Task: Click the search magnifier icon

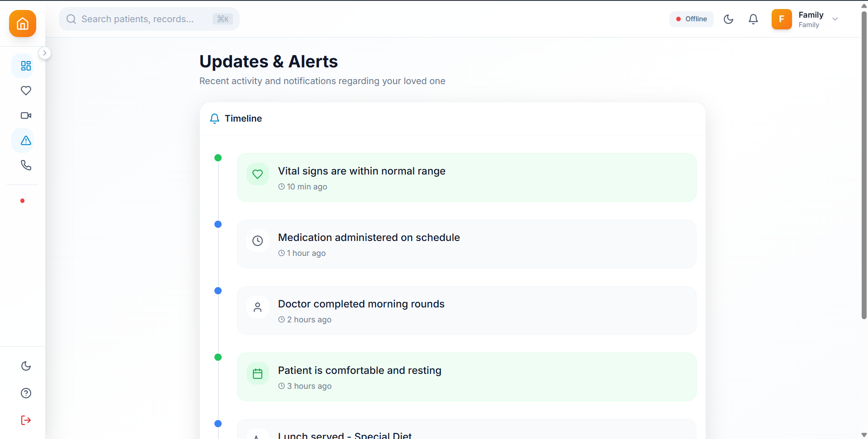Action: point(71,19)
